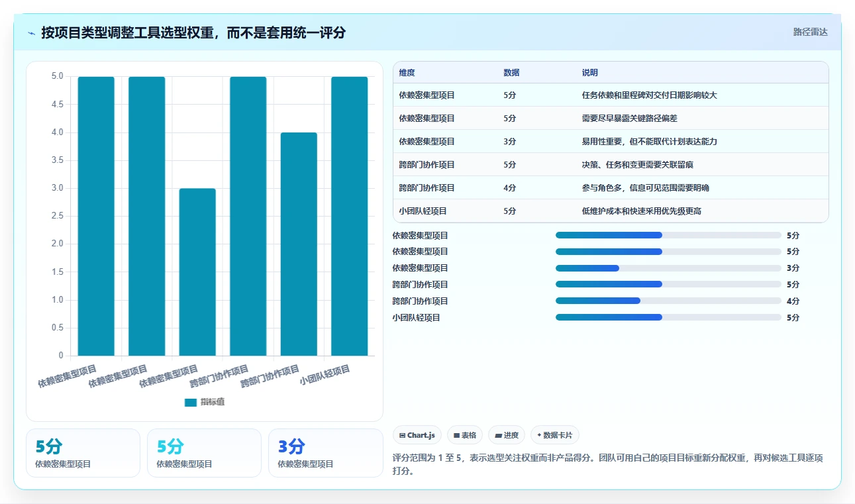
Task: Click the 进度 tag chip
Action: coord(507,435)
